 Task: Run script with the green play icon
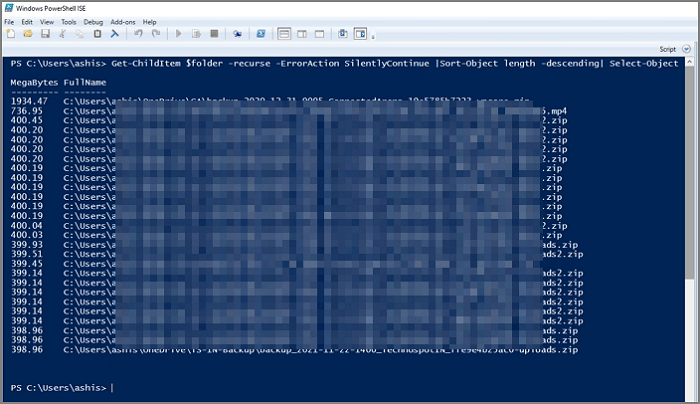179,33
